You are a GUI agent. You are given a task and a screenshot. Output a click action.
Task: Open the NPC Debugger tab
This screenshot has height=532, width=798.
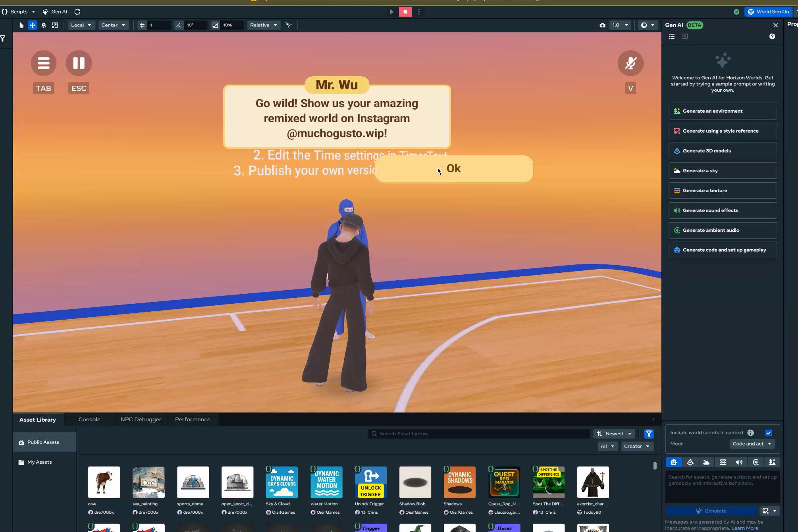pos(141,420)
